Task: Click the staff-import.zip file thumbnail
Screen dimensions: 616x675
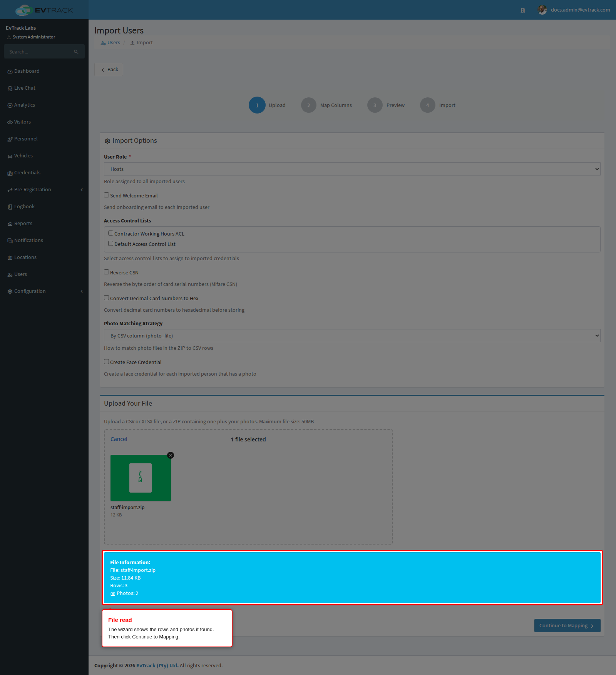Action: pos(141,478)
